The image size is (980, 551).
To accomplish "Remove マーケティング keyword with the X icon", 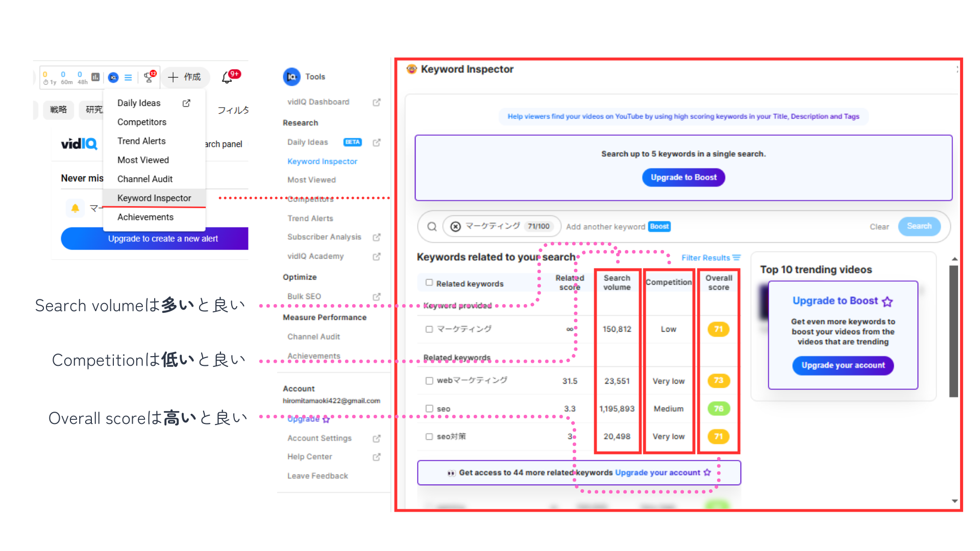I will coord(456,227).
